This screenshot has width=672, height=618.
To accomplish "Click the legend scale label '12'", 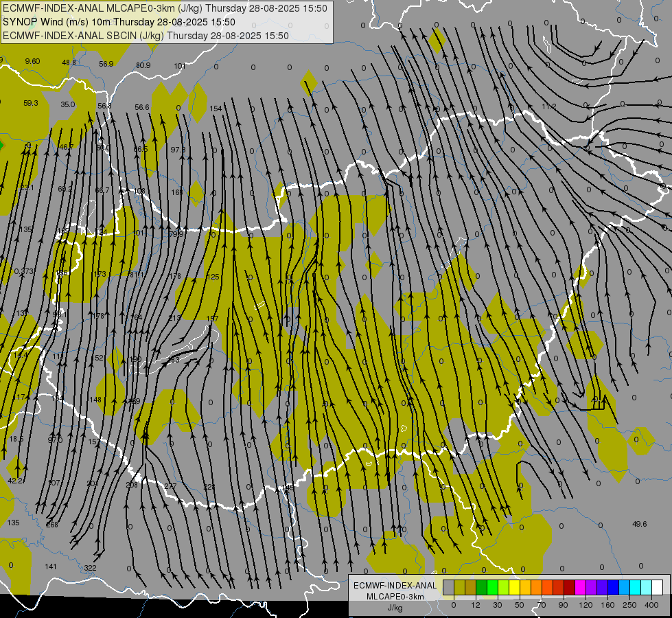I will tap(476, 605).
